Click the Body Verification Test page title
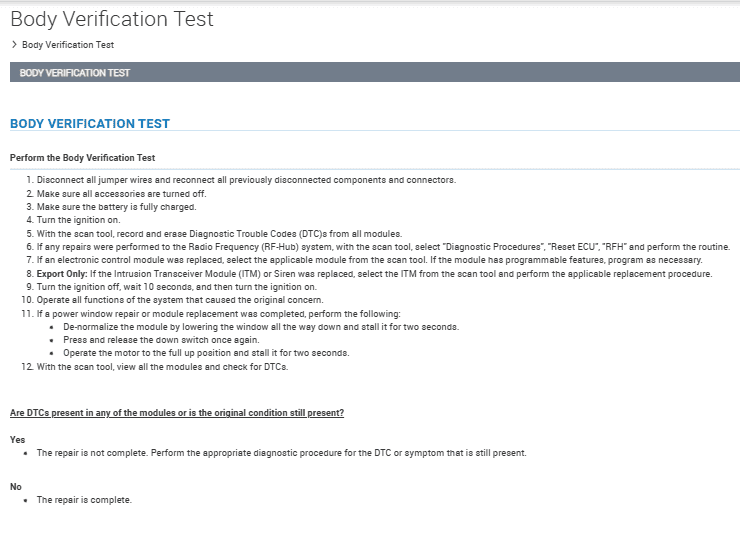This screenshot has width=740, height=533. (x=112, y=19)
